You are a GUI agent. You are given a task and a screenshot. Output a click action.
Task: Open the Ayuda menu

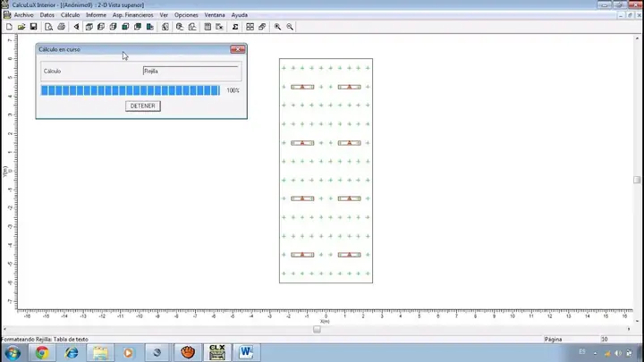point(240,15)
